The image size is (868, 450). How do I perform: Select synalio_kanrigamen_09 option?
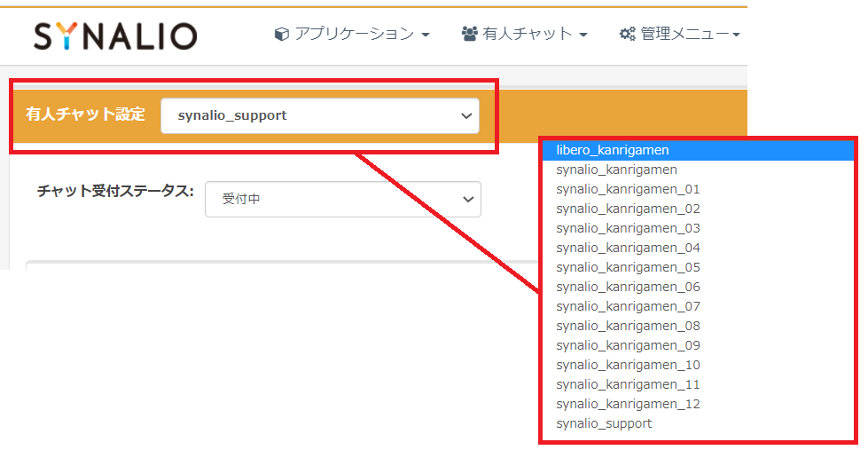click(698, 345)
